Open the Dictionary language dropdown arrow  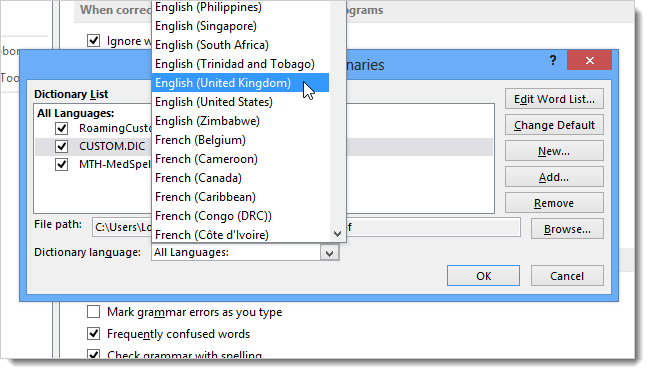(x=330, y=253)
